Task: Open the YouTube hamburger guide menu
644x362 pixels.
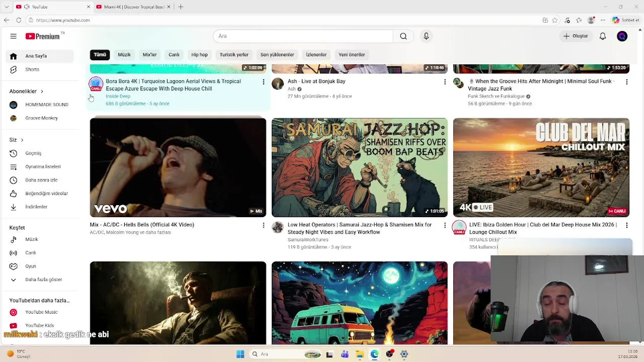Action: click(x=14, y=36)
